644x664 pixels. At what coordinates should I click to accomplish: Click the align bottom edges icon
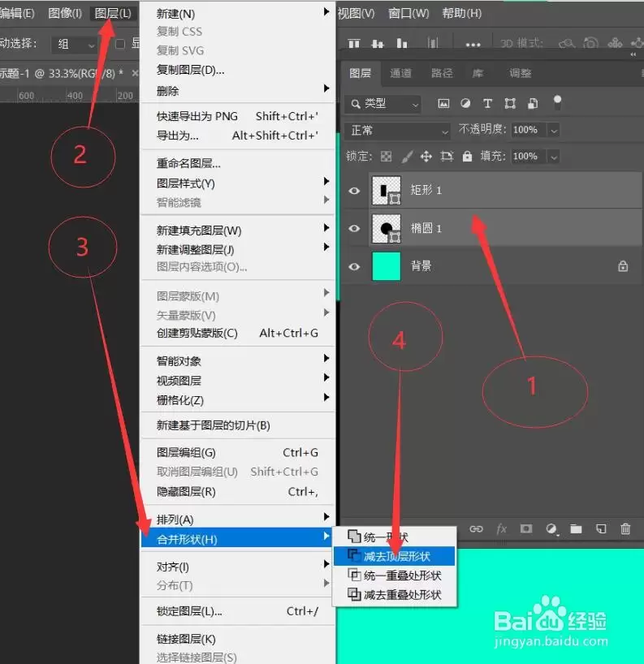pyautogui.click(x=402, y=43)
